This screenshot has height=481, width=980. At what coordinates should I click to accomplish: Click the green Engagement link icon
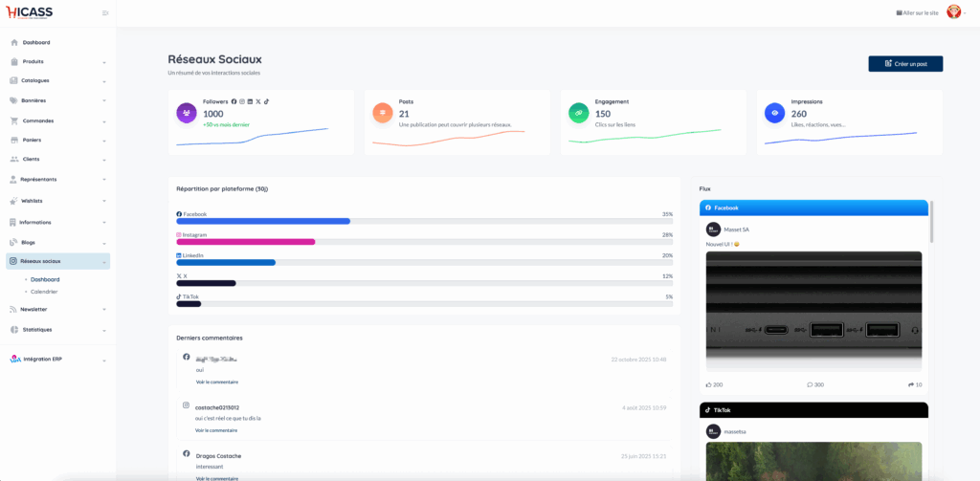point(578,113)
